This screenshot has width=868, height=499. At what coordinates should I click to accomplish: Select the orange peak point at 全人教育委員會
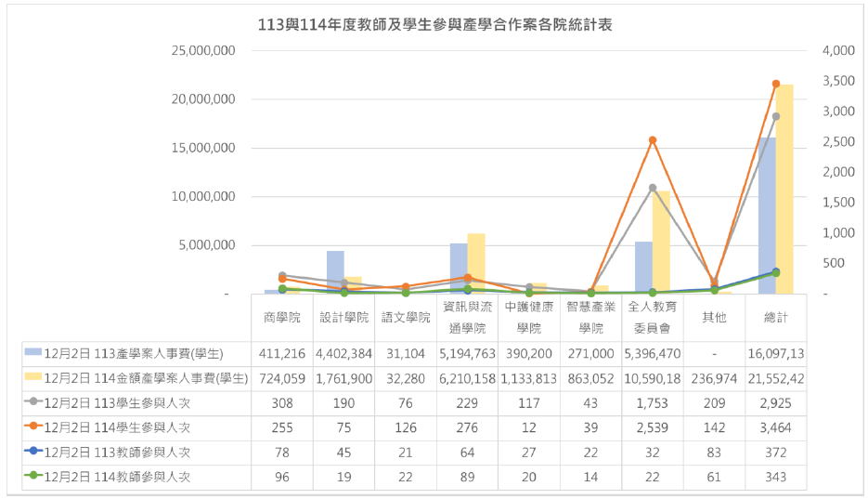653,140
